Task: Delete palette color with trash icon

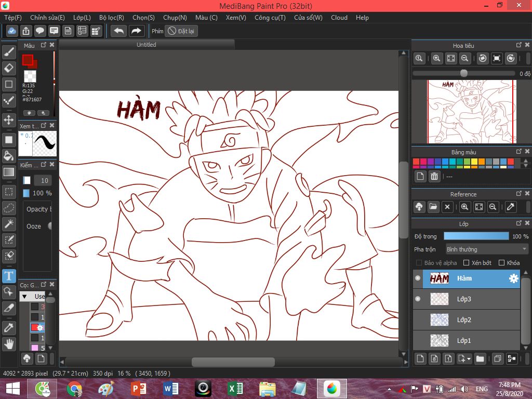Action: [x=434, y=177]
